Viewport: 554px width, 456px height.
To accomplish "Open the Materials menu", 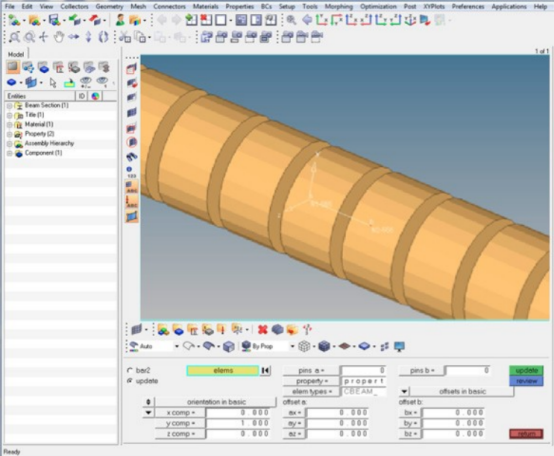I will pos(205,6).
